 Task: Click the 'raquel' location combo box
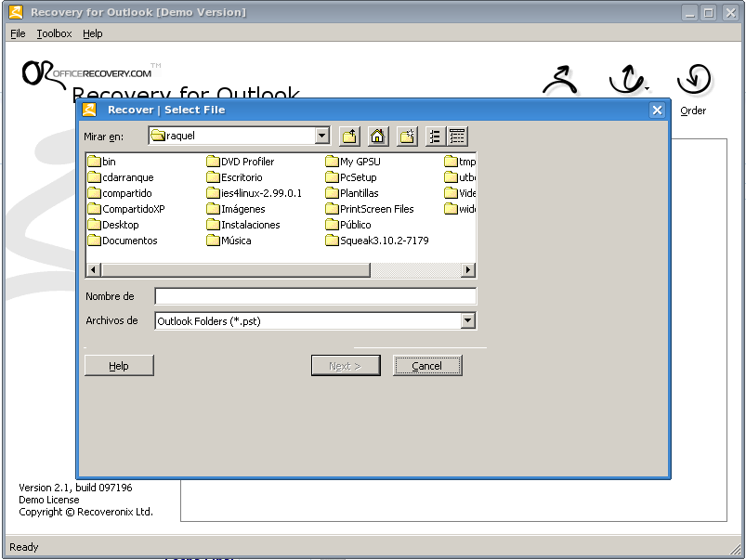(239, 136)
